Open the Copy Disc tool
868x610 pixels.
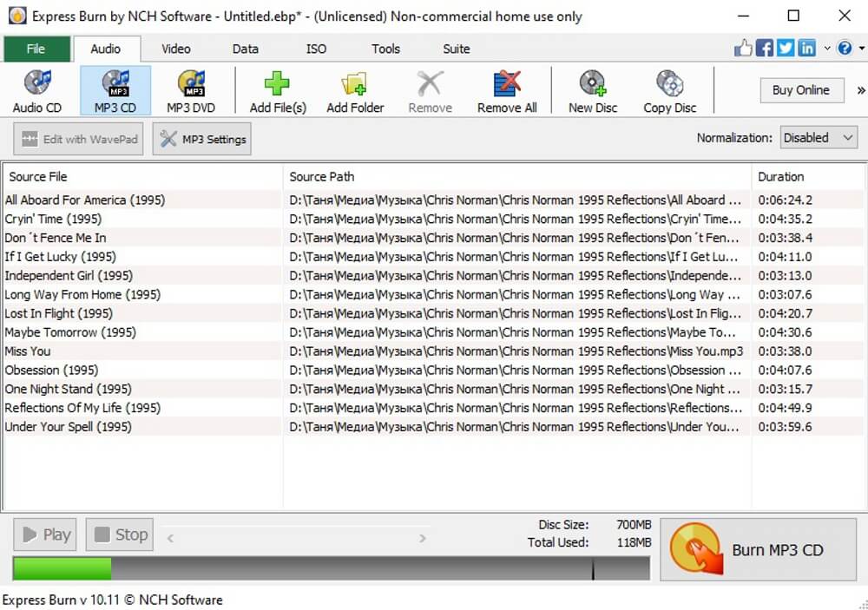pos(670,91)
